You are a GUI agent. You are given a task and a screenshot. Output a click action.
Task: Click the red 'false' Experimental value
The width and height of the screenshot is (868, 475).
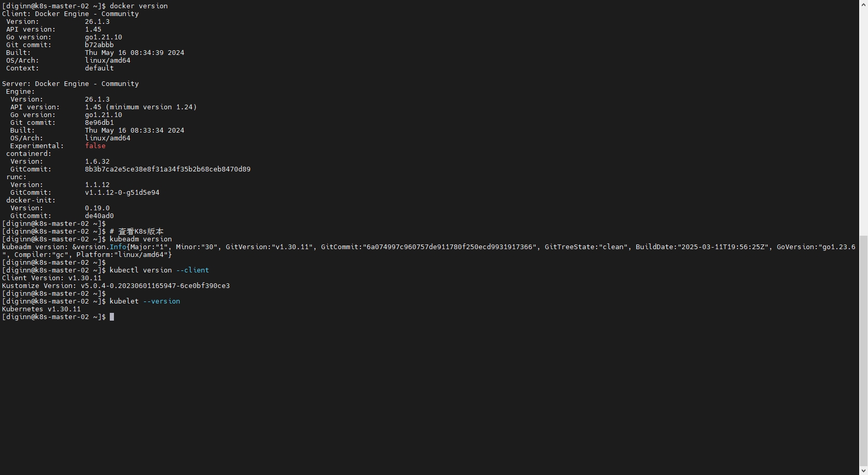(95, 146)
